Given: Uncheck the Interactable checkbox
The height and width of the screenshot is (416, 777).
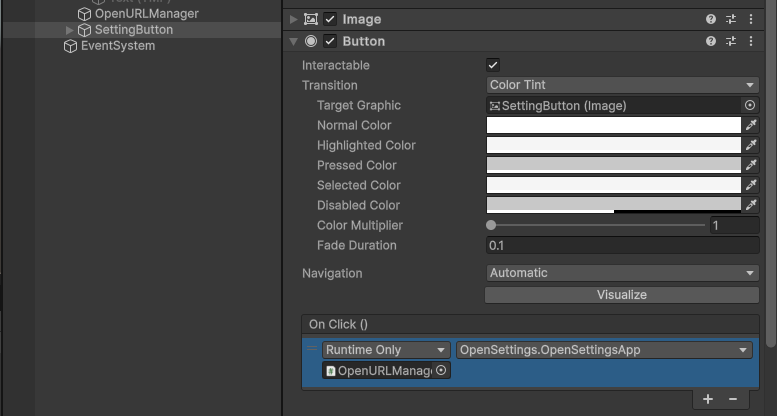Looking at the screenshot, I should click(x=493, y=65).
